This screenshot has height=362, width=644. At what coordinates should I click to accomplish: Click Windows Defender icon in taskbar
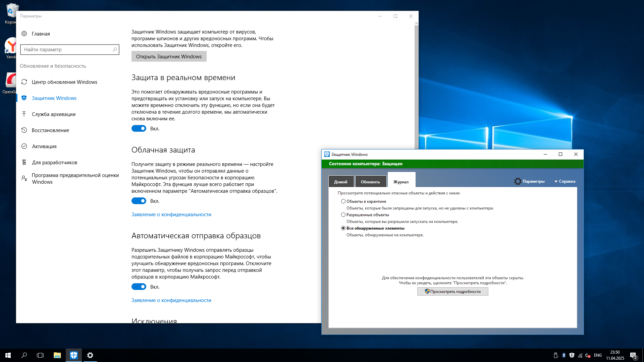click(x=73, y=355)
